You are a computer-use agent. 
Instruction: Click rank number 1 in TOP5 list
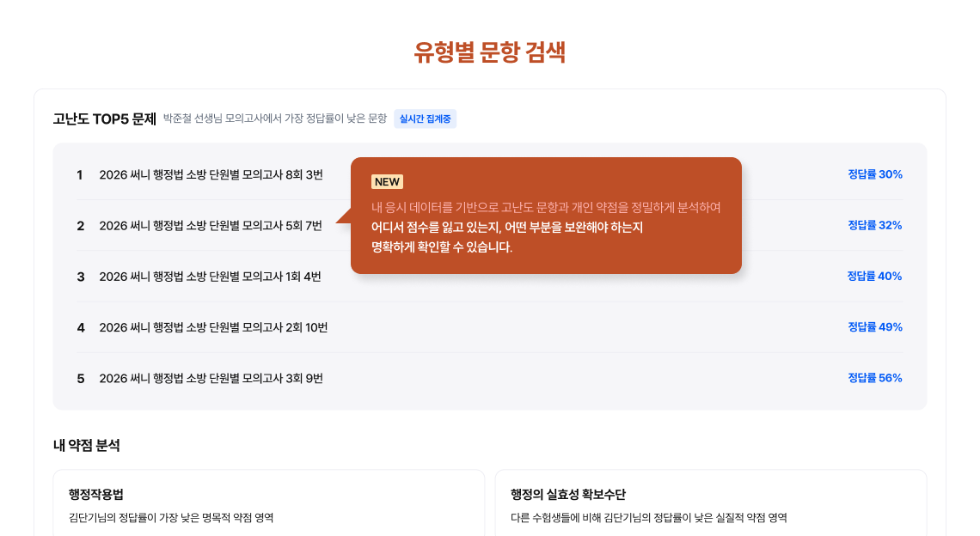80,175
